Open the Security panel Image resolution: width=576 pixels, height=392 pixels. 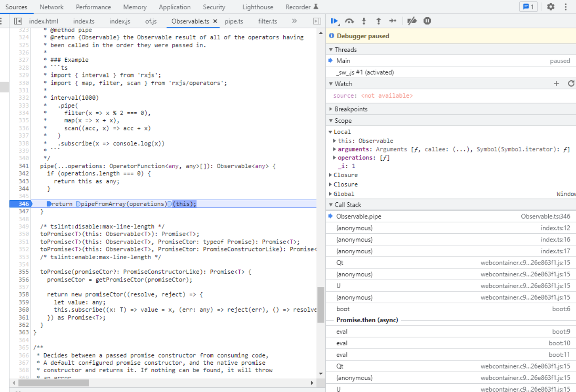(x=214, y=7)
